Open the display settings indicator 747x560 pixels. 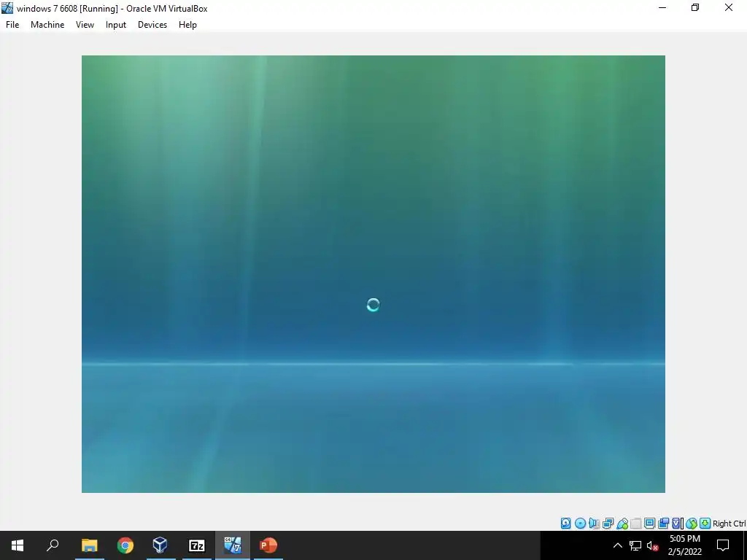coord(649,524)
